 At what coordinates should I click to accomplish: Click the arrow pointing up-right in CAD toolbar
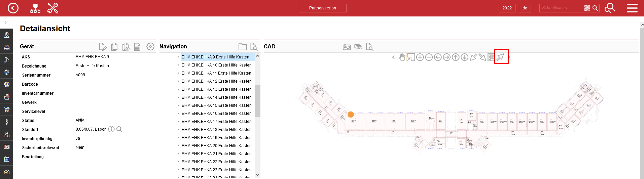[501, 57]
